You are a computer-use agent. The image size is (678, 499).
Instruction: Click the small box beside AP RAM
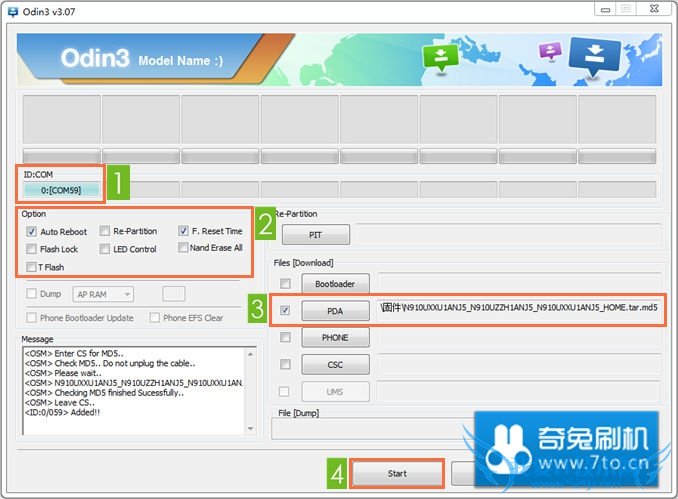[174, 294]
